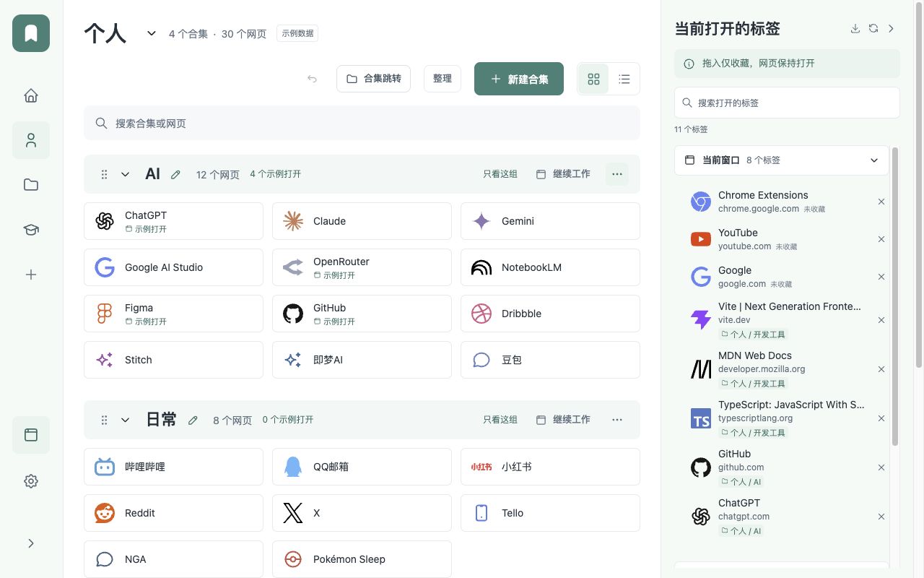Collapse the AI collection chevron
924x578 pixels.
point(126,174)
